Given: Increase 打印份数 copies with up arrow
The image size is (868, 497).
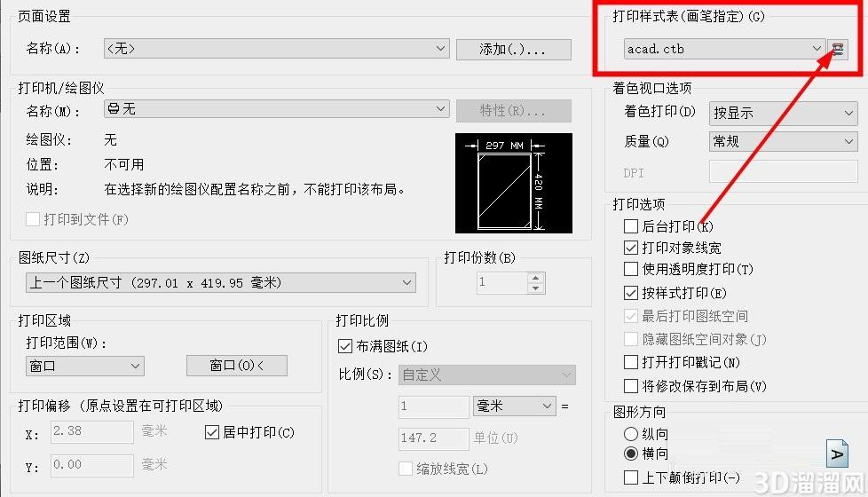Looking at the screenshot, I should 535,278.
